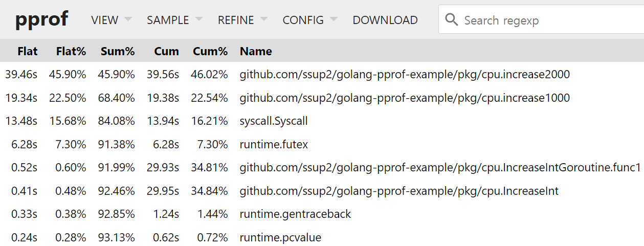Image resolution: width=644 pixels, height=246 pixels.
Task: Open the REFINE dropdown menu
Action: 242,20
